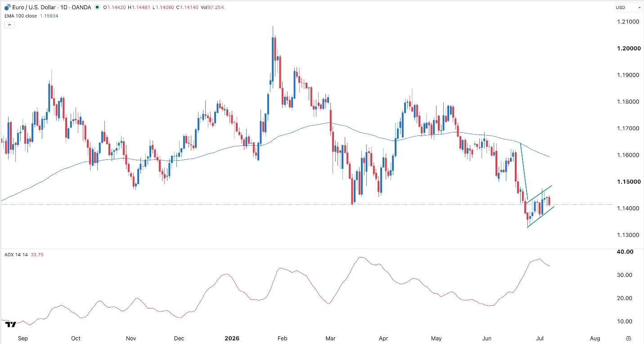Click the Aug label on time axis
This screenshot has height=344, width=644.
[x=595, y=338]
